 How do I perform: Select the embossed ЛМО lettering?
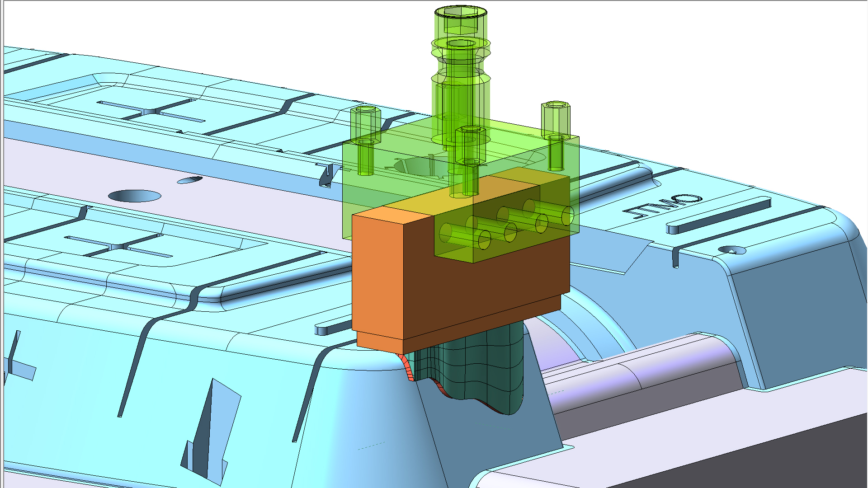click(x=662, y=206)
